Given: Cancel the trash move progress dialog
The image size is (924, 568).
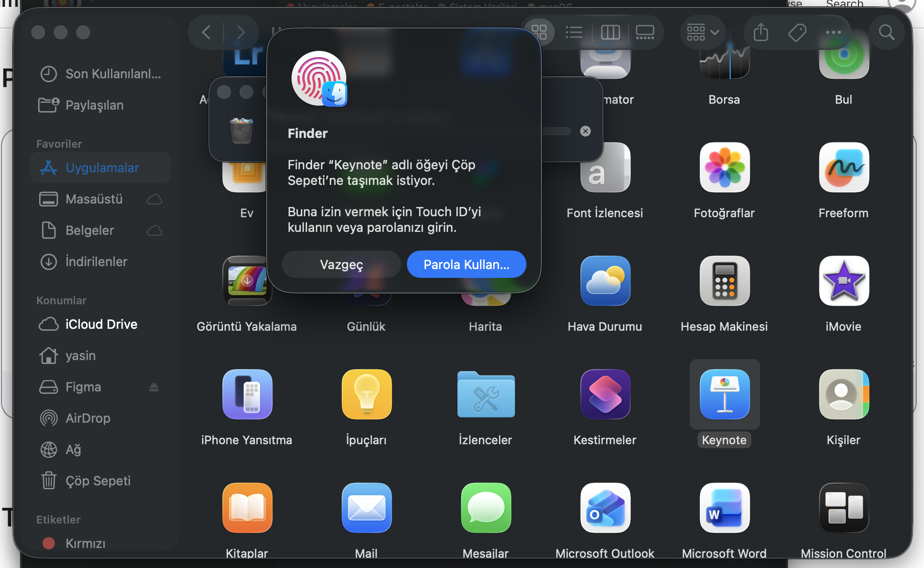Looking at the screenshot, I should 585,131.
